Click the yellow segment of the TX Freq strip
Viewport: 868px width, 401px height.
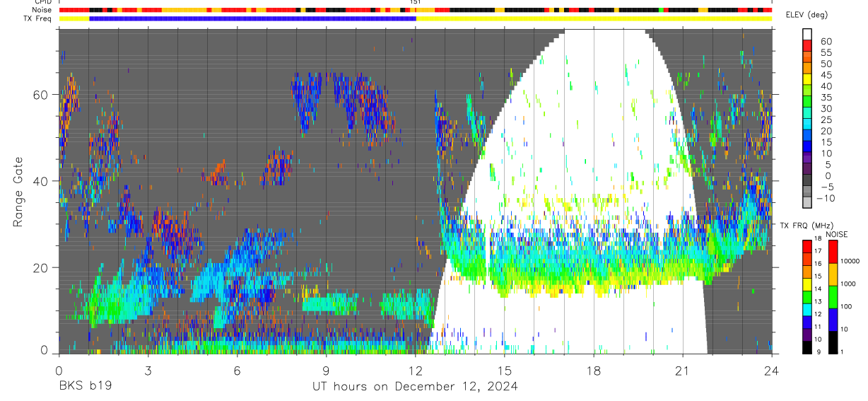point(594,18)
